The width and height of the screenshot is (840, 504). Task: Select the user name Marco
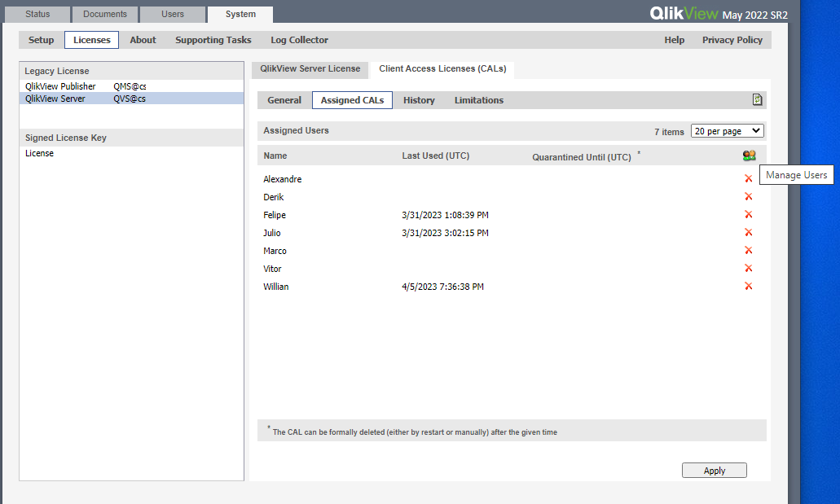coord(275,251)
